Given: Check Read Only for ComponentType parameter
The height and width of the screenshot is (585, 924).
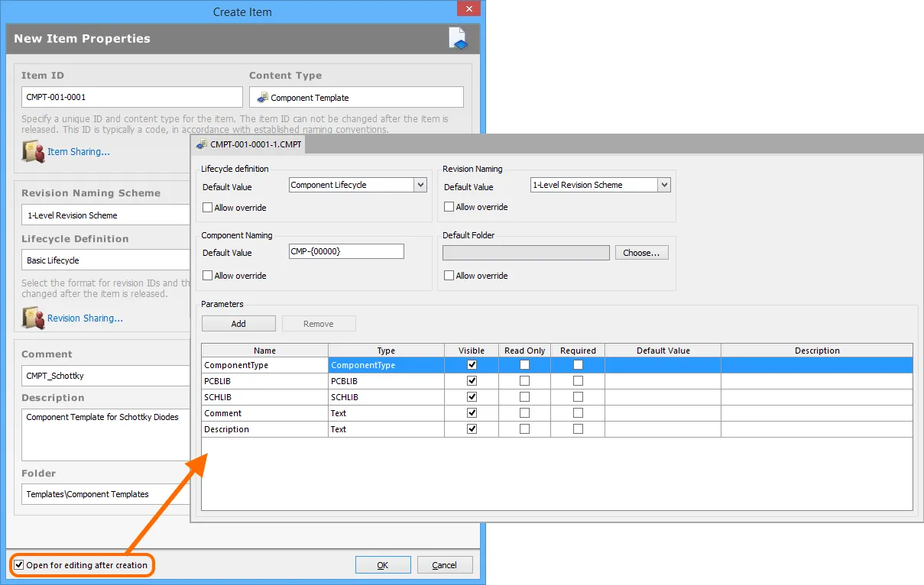Looking at the screenshot, I should click(x=524, y=365).
